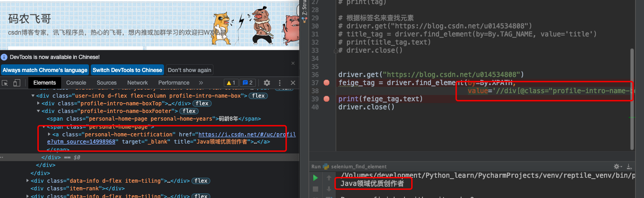644x198 pixels.
Task: Click the print(feige_tag.text) code line
Action: point(381,99)
